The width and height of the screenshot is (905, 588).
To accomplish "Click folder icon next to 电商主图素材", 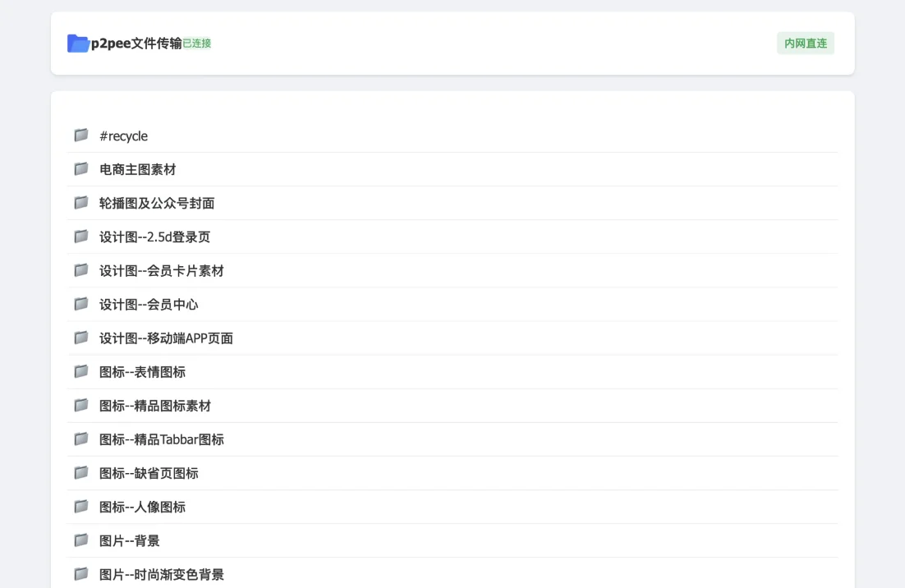I will coord(81,168).
